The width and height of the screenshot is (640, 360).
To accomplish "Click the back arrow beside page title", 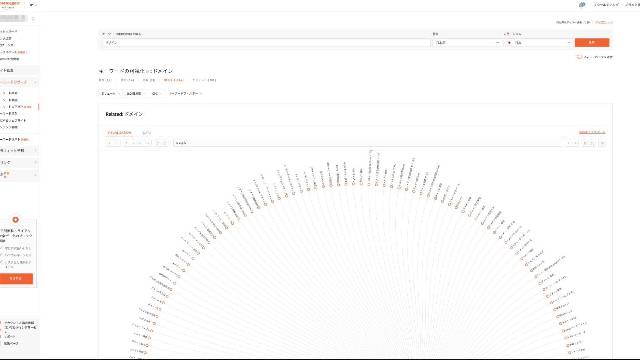I will 101,71.
